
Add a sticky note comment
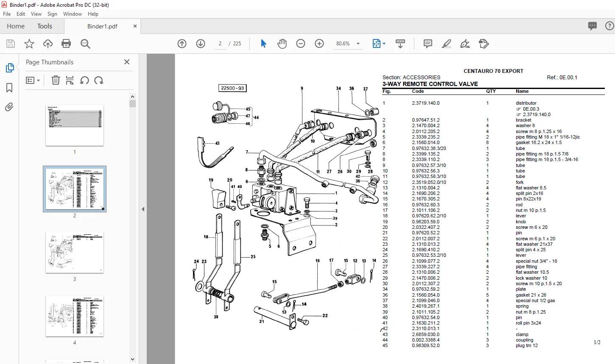pos(428,44)
